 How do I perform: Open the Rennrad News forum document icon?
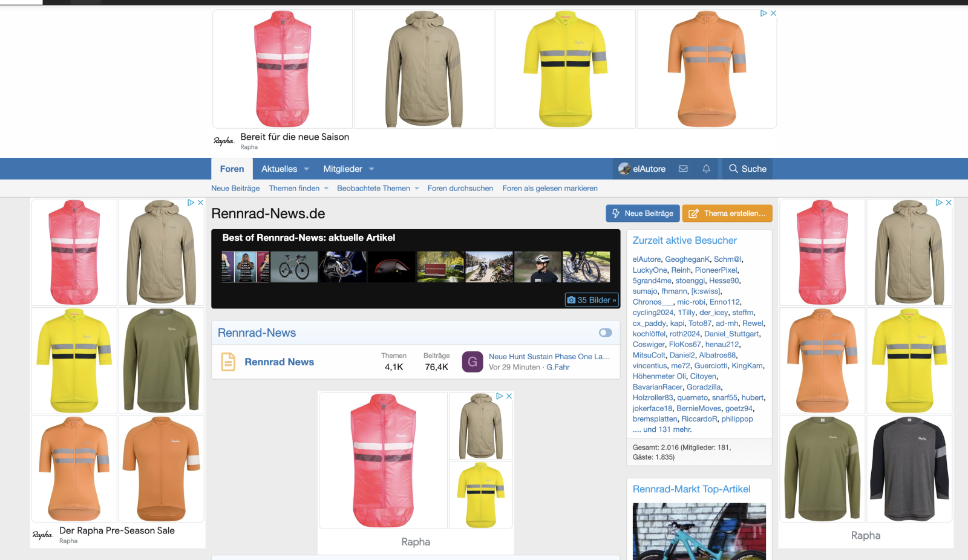pyautogui.click(x=228, y=362)
